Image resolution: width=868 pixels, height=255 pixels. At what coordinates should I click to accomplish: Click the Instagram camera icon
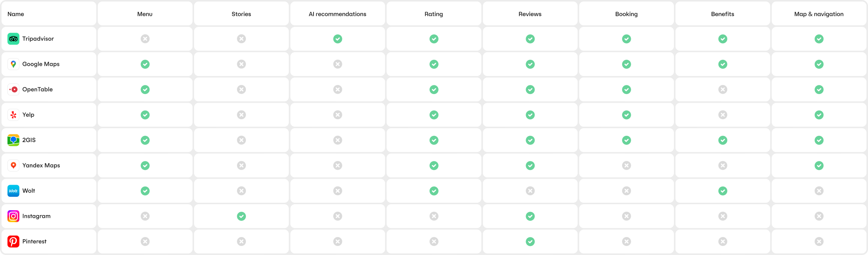13,216
